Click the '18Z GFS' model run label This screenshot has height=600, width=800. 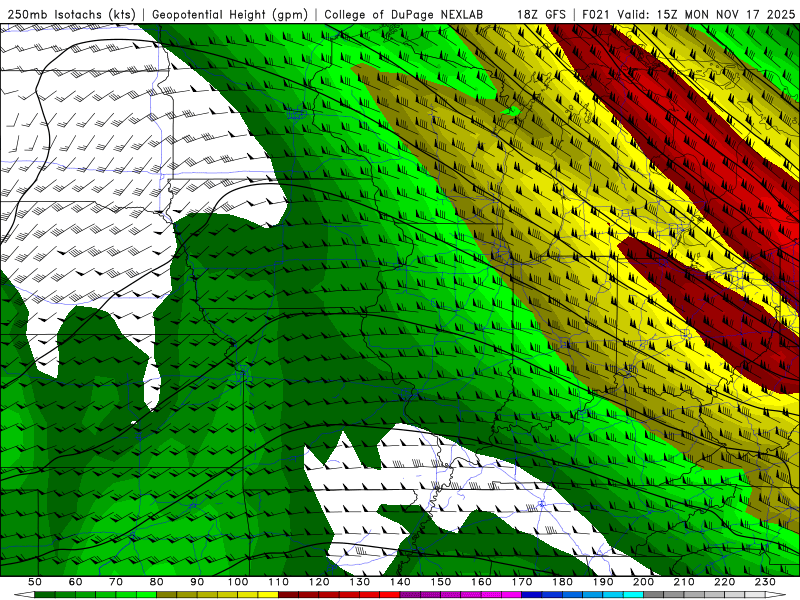tap(541, 15)
